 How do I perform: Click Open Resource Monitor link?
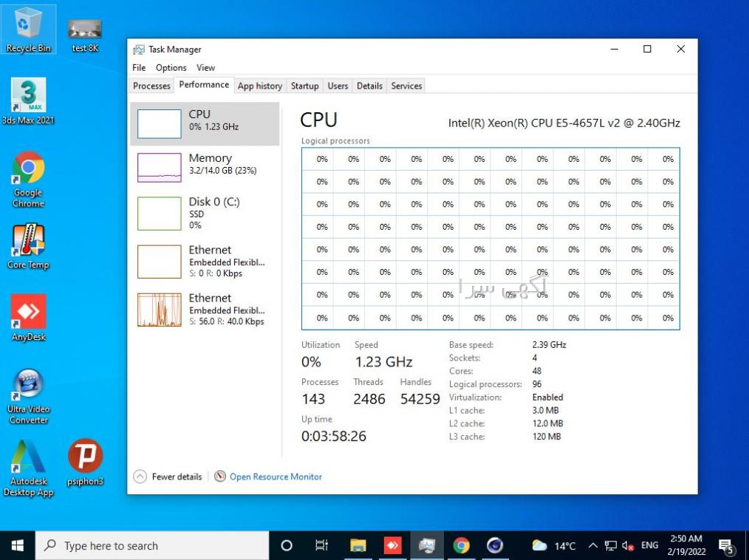[x=276, y=477]
